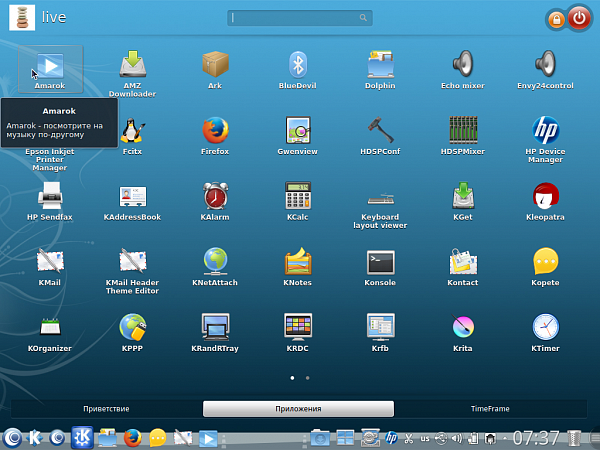
Task: Open Kleopatra
Action: [545, 201]
